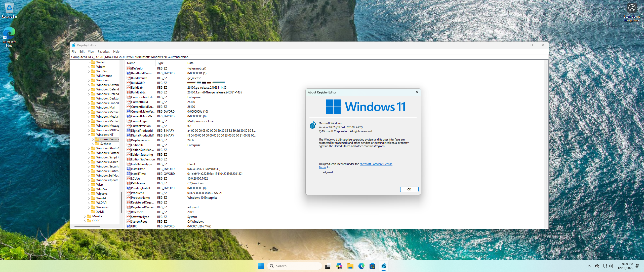Click the Registry Editor taskbar icon

coord(384,266)
